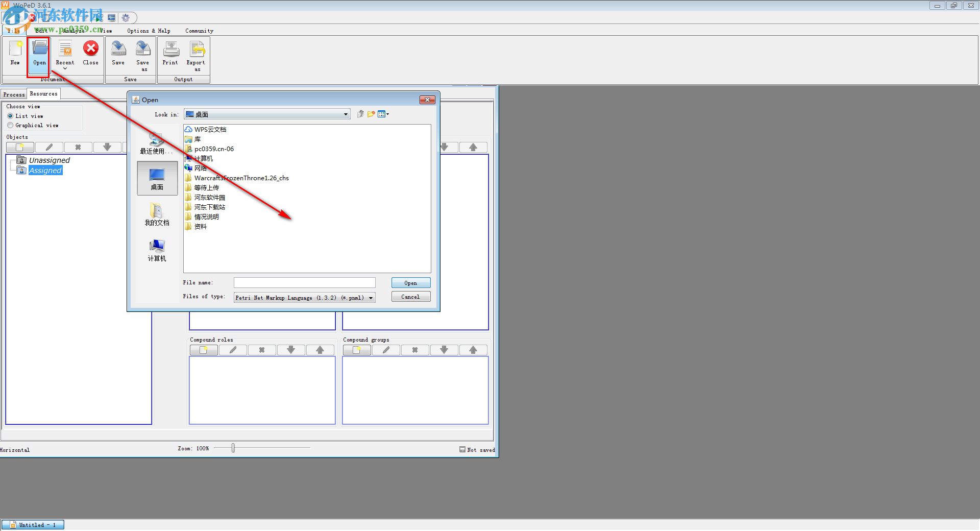
Task: Switch to the Resources tab
Action: tap(44, 93)
